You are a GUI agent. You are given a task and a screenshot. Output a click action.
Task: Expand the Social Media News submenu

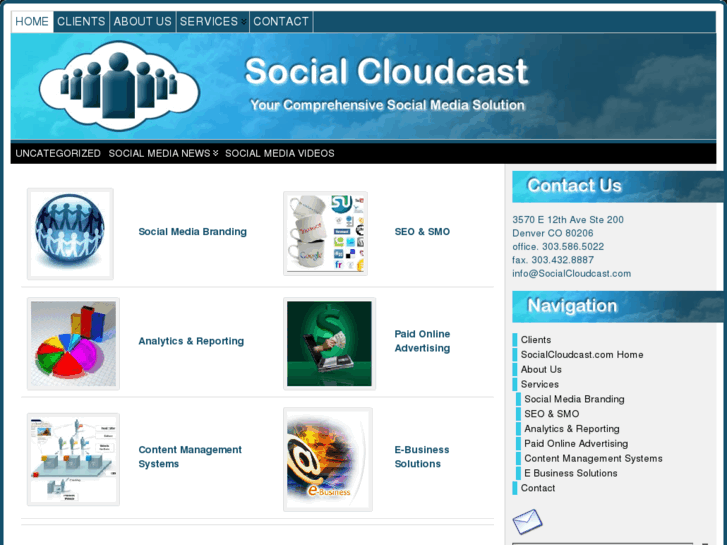[x=216, y=153]
